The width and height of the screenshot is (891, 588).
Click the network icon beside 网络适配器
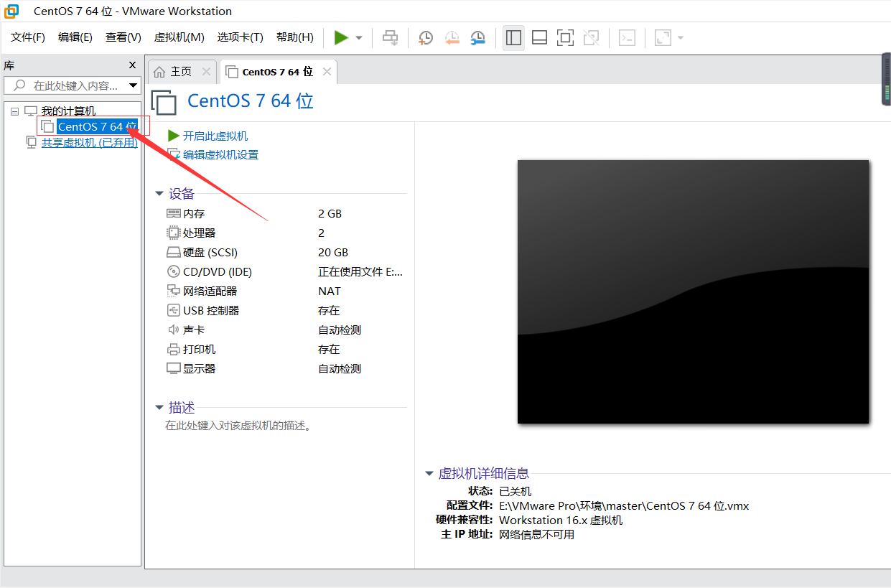coord(173,291)
